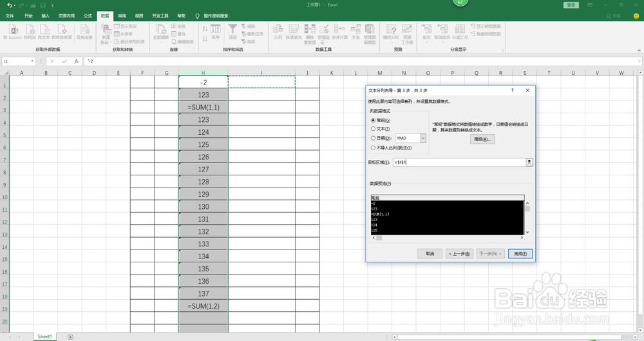Click 重新应用 (Reapply) filter item

tap(252, 34)
